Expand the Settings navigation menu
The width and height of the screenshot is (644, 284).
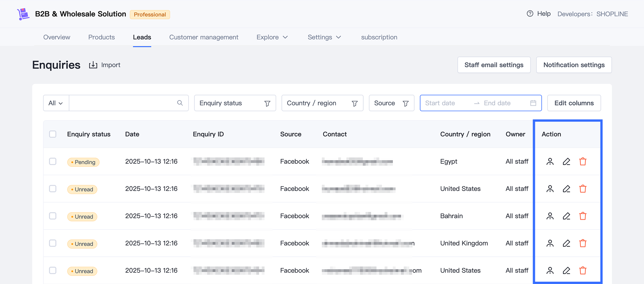[x=324, y=37]
